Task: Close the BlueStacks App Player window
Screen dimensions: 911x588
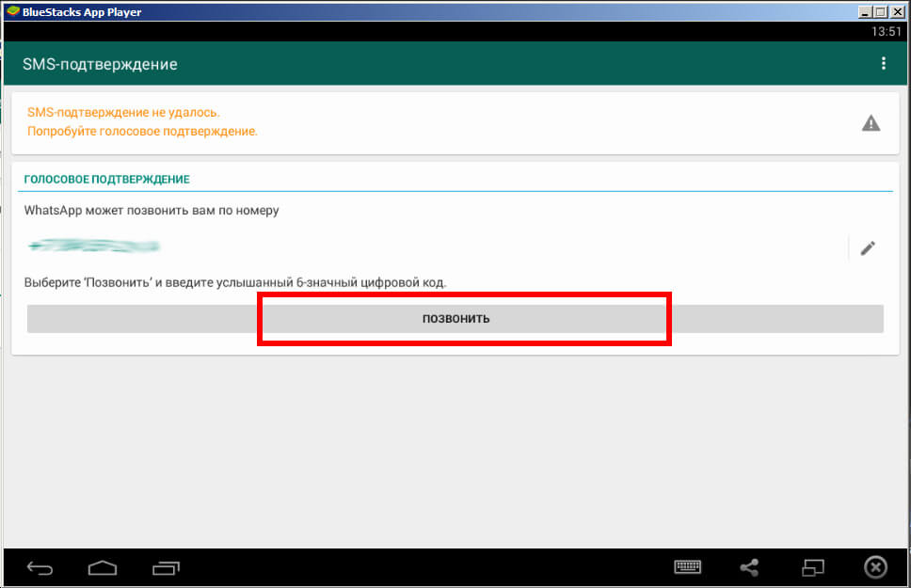Action: pyautogui.click(x=897, y=11)
